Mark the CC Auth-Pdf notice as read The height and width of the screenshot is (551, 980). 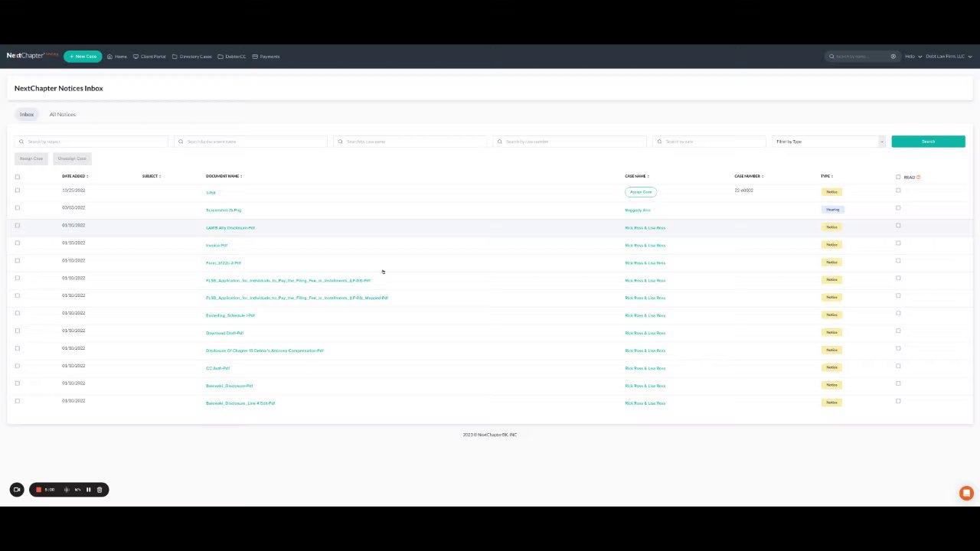click(898, 366)
